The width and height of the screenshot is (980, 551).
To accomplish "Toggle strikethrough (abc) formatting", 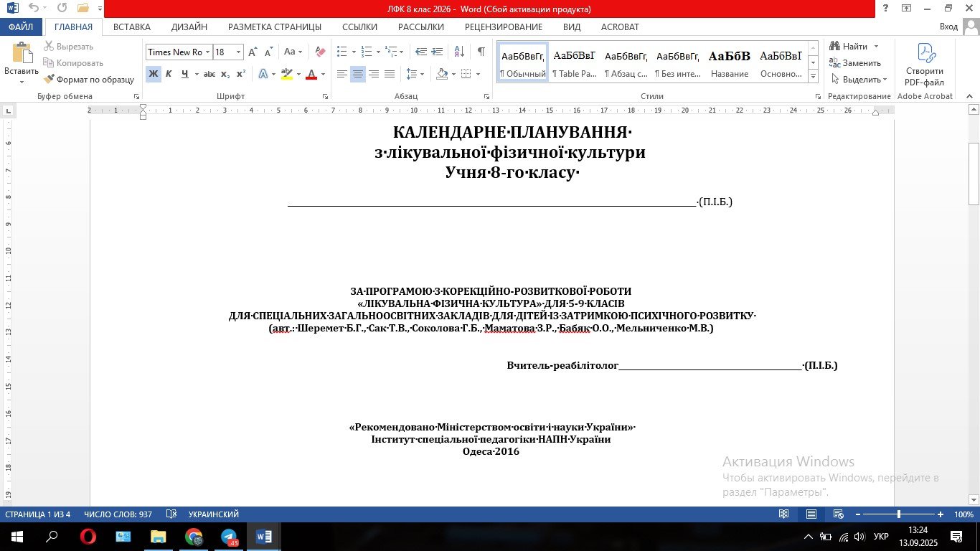I will (x=209, y=74).
